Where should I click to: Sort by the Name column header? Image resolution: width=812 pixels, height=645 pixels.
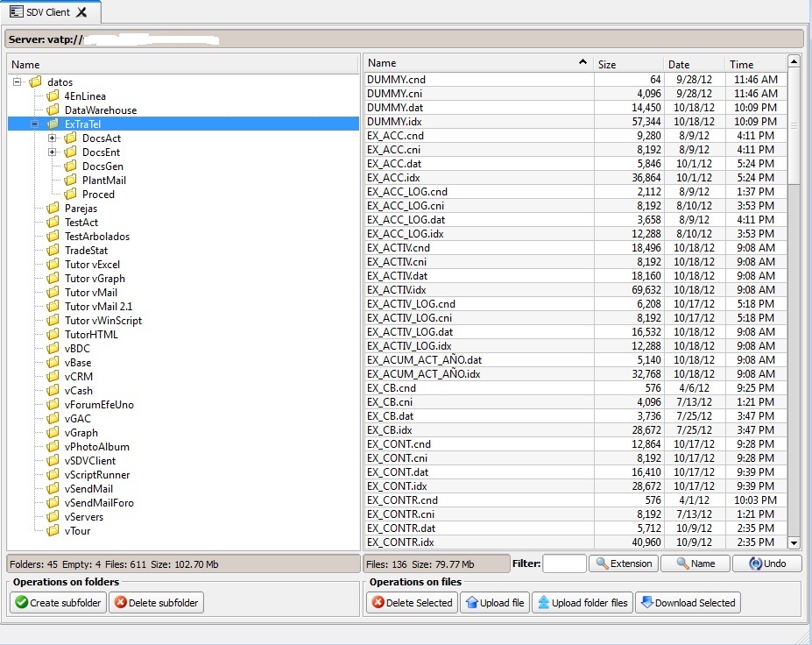point(478,63)
